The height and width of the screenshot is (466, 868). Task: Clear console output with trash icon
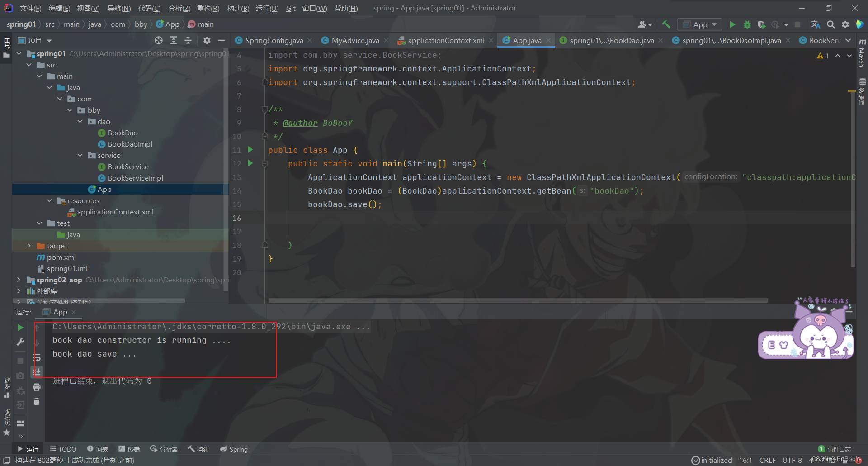37,402
